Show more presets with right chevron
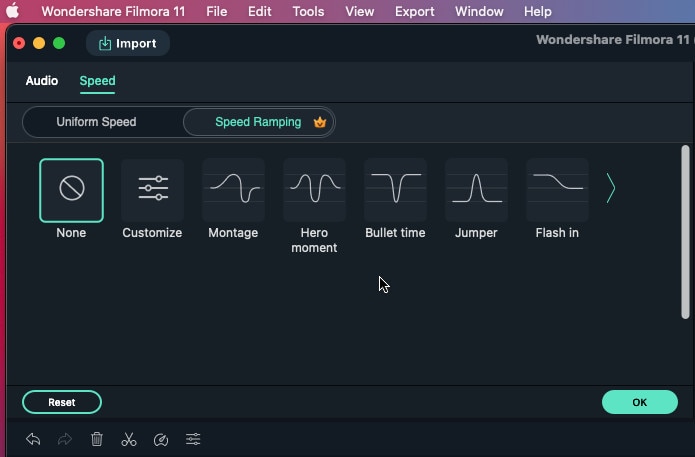Screen dimensions: 695x457 611,189
